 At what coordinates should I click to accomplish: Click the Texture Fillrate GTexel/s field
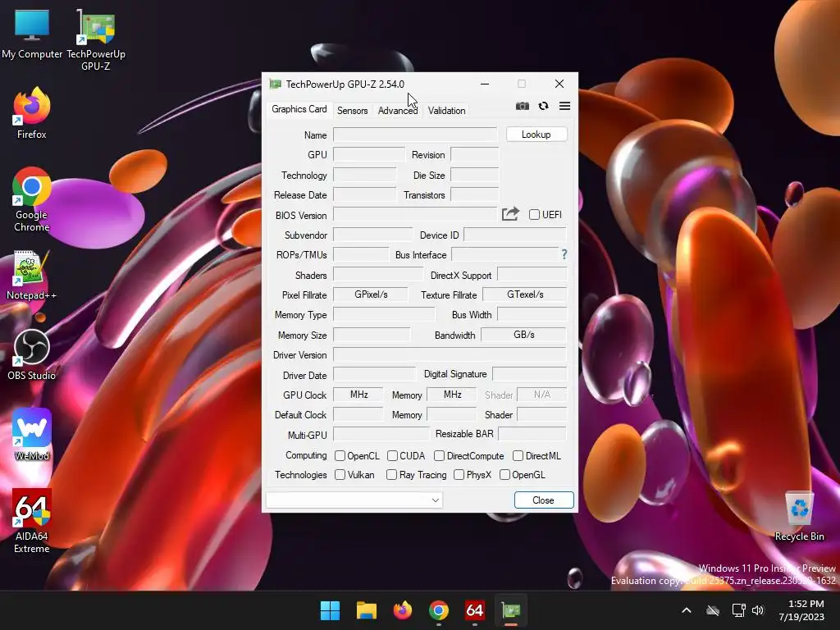pyautogui.click(x=524, y=294)
